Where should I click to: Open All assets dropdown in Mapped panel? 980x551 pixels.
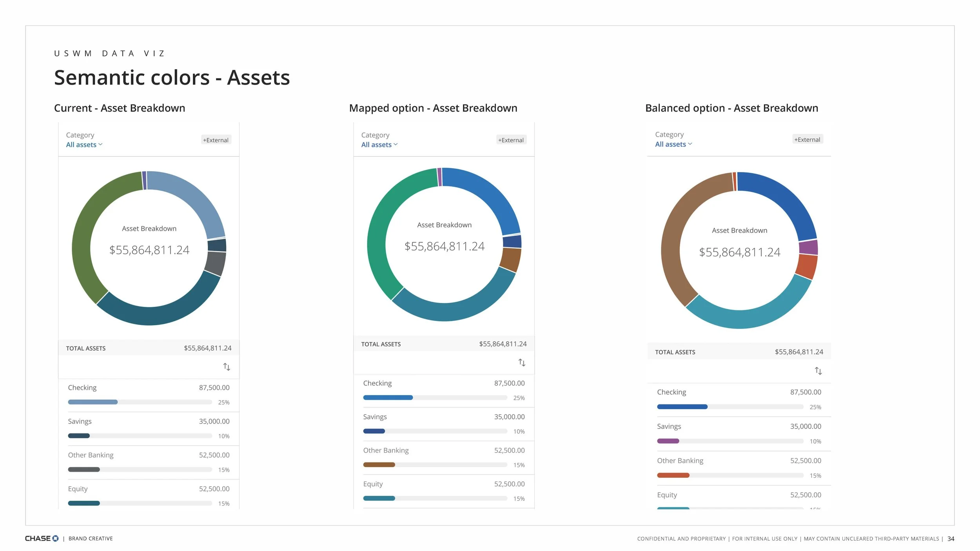[x=379, y=145]
